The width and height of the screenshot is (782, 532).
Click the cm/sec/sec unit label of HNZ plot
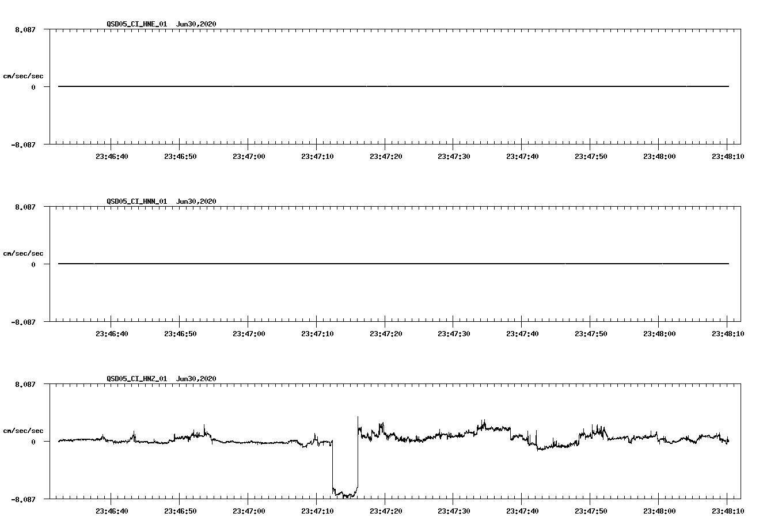(x=23, y=431)
